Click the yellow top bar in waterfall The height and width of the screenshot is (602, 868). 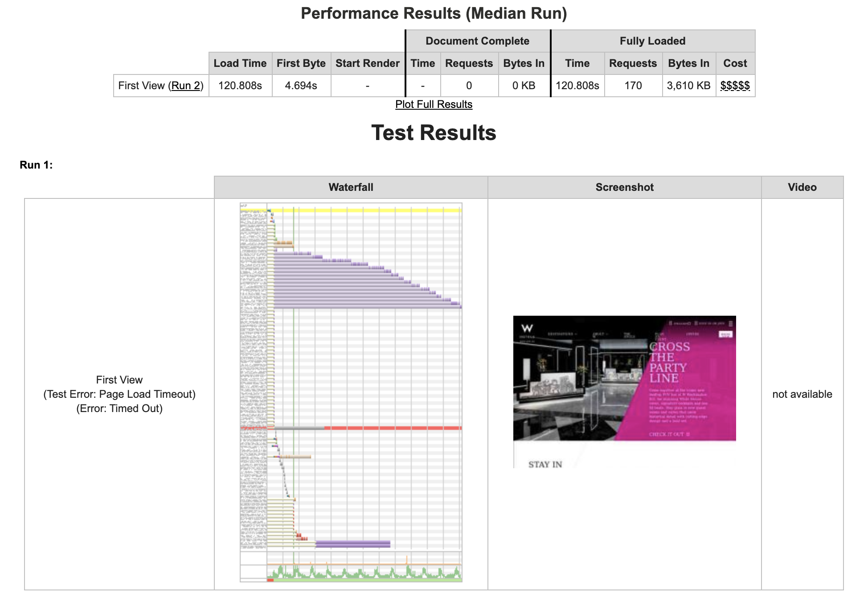click(x=365, y=210)
